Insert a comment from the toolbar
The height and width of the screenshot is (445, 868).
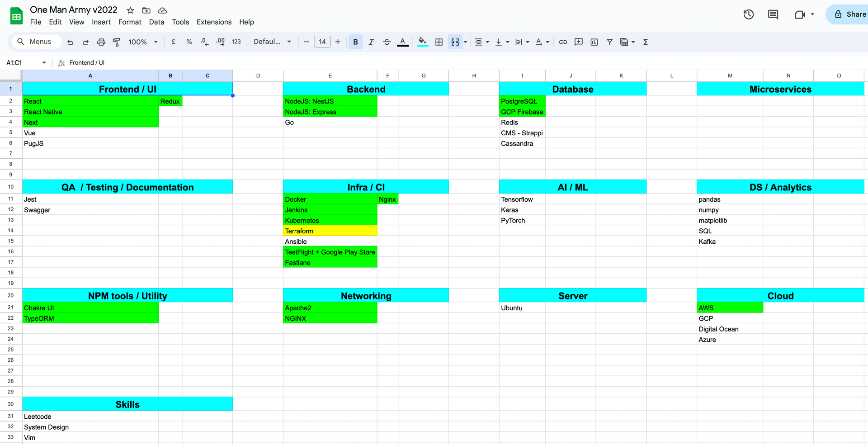578,42
